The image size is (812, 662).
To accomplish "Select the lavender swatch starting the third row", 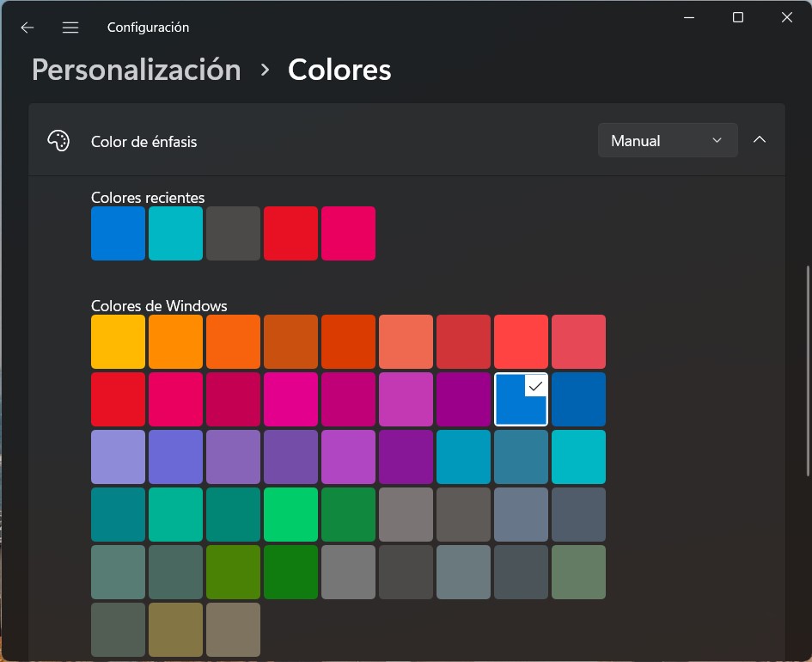I will [x=118, y=457].
